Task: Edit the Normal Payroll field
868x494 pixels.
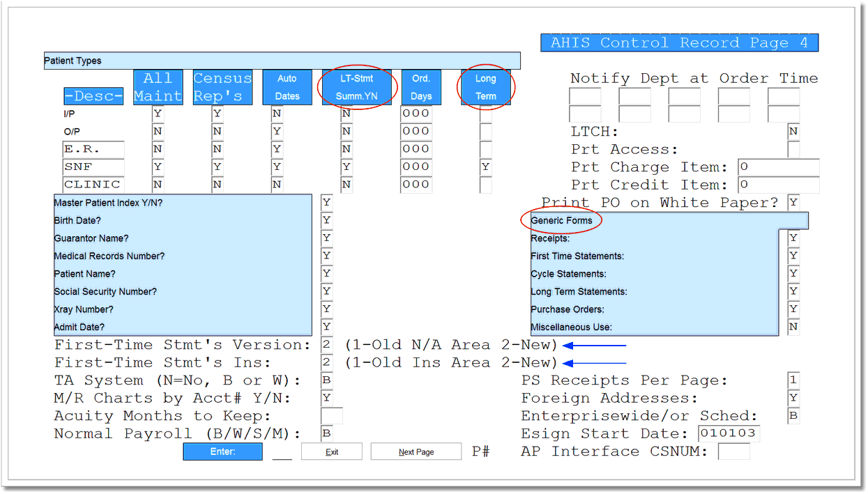Action: pos(326,433)
